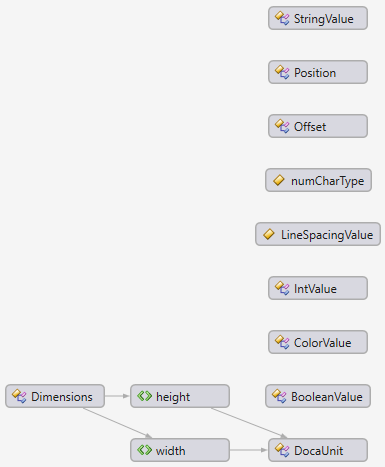
Task: Click the yellow diamond icon on numCharType
Action: click(279, 180)
